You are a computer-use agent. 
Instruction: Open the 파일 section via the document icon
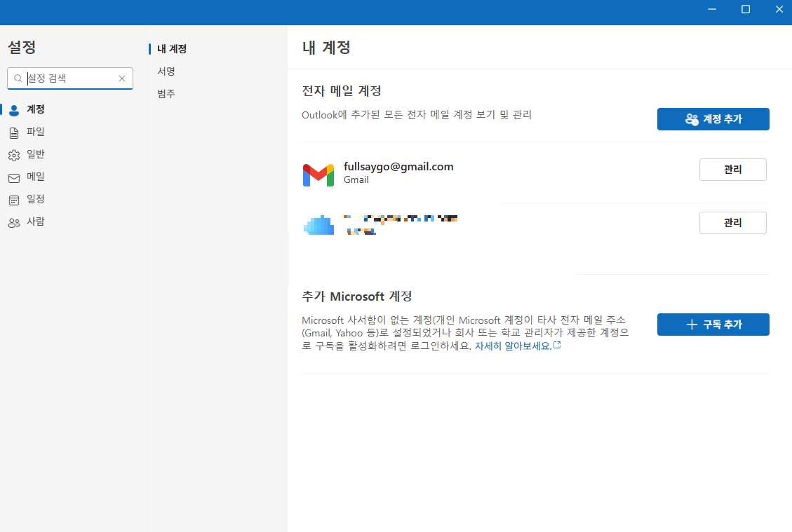click(14, 132)
